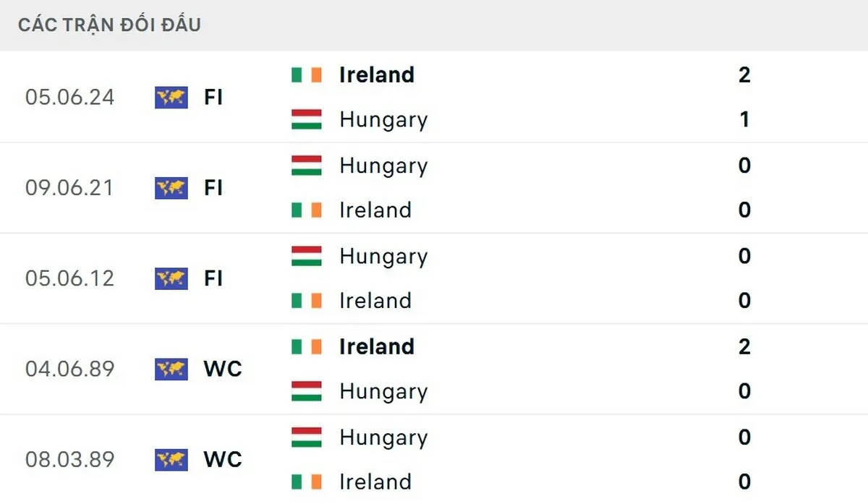Click the 04.06.89 date text
This screenshot has width=868, height=504.
69,369
